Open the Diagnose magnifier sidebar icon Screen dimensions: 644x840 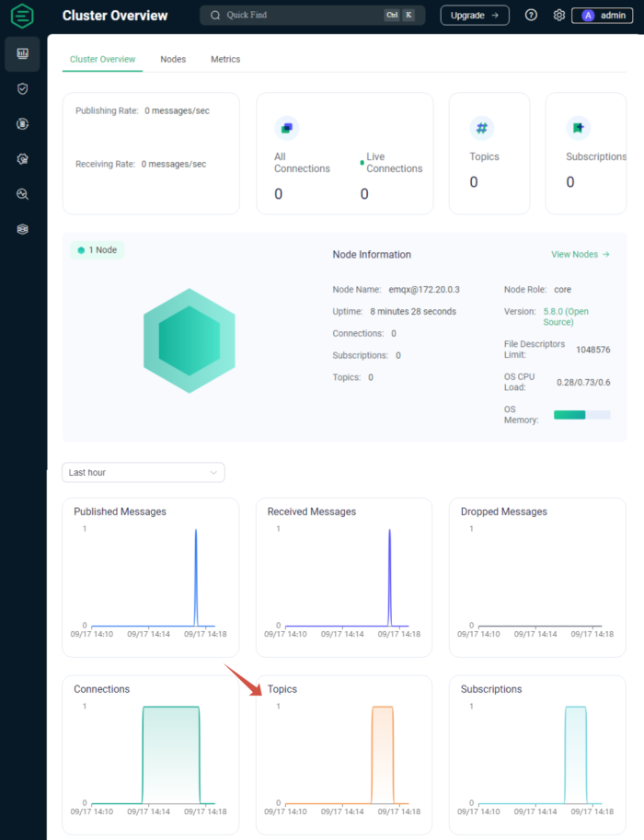[x=22, y=194]
